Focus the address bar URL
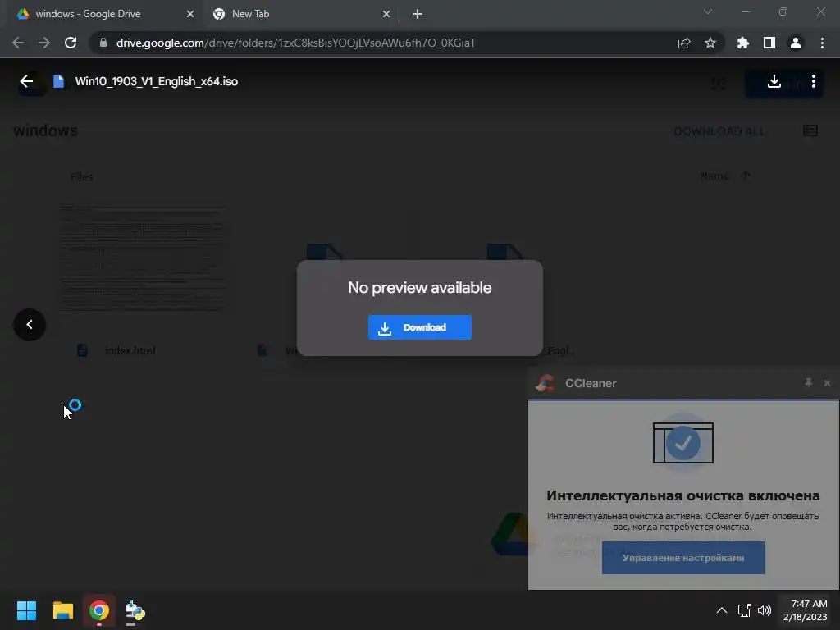The width and height of the screenshot is (840, 630). tap(295, 43)
